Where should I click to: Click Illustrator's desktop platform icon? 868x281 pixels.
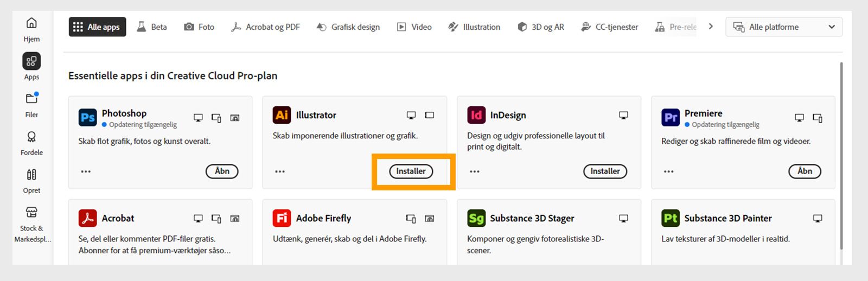(411, 115)
